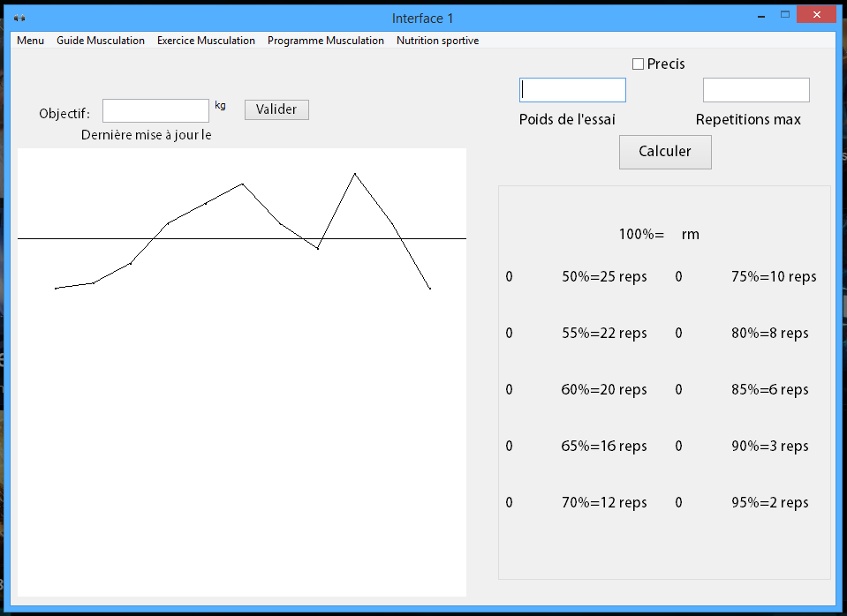Open the Nutrition sportive menu

click(x=437, y=41)
